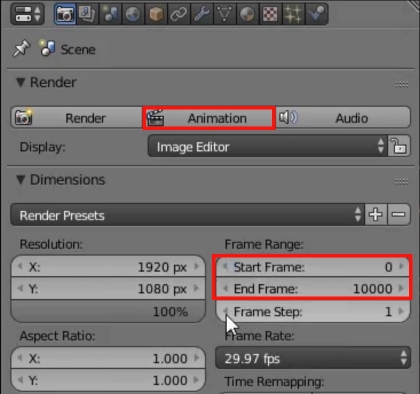
Task: Open the Object Data triangle tab
Action: tap(224, 14)
